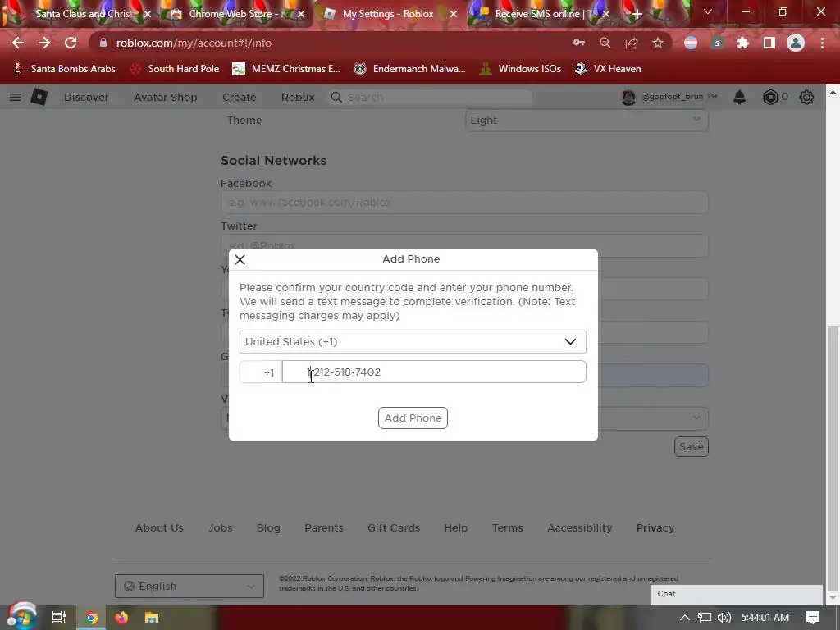Go forward in browser history
Image resolution: width=840 pixels, height=630 pixels.
[44, 43]
